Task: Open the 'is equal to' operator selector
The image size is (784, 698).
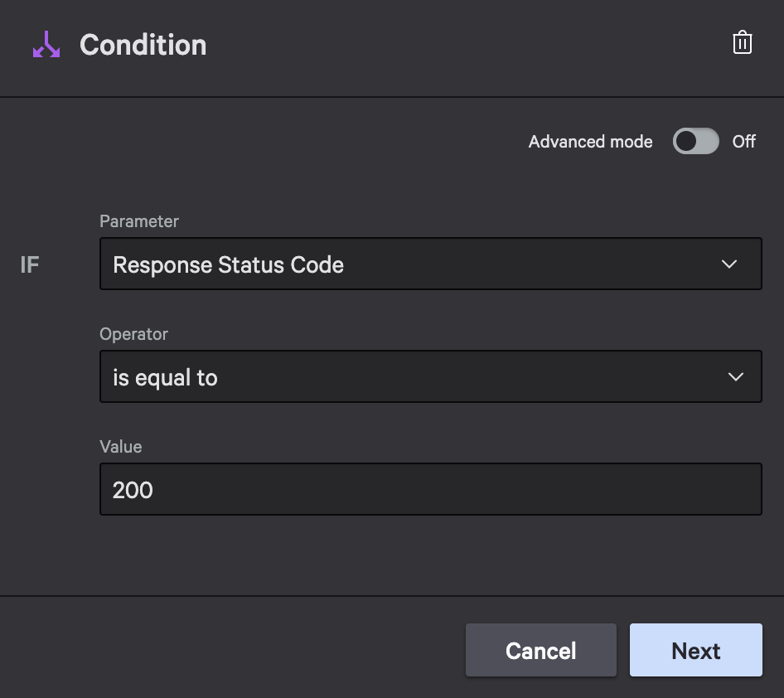Action: point(431,376)
